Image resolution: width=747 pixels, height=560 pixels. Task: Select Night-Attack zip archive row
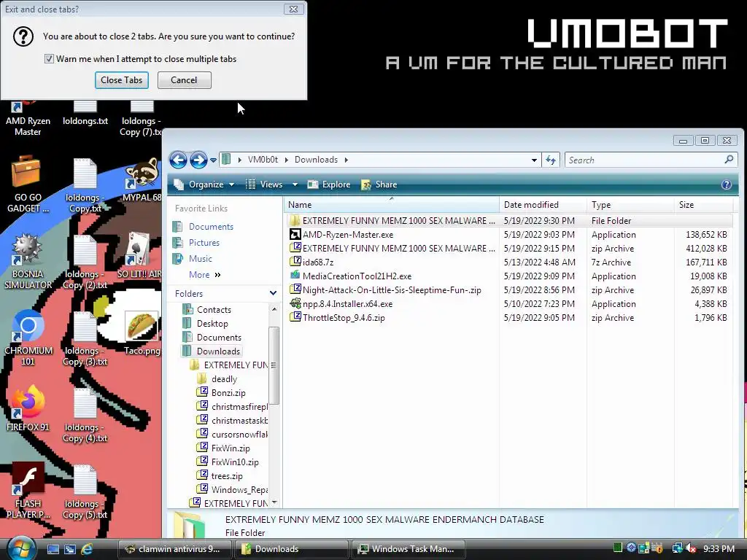click(508, 290)
